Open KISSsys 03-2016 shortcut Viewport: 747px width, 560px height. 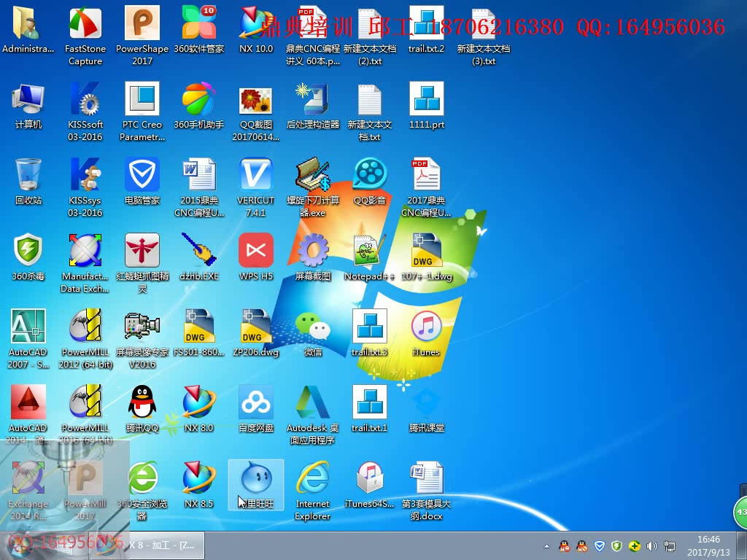[x=85, y=187]
